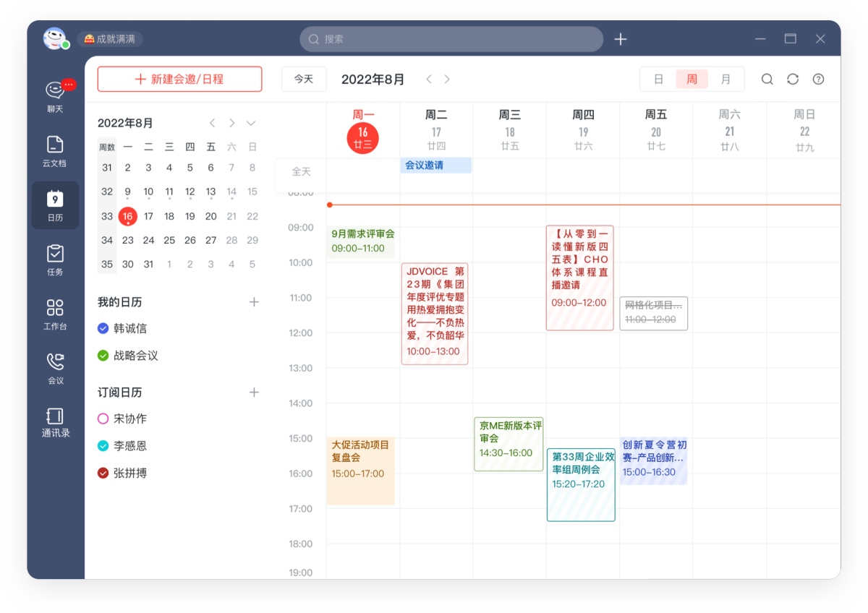
Task: Toggle the subscribed 李感恩 calendar
Action: click(102, 446)
